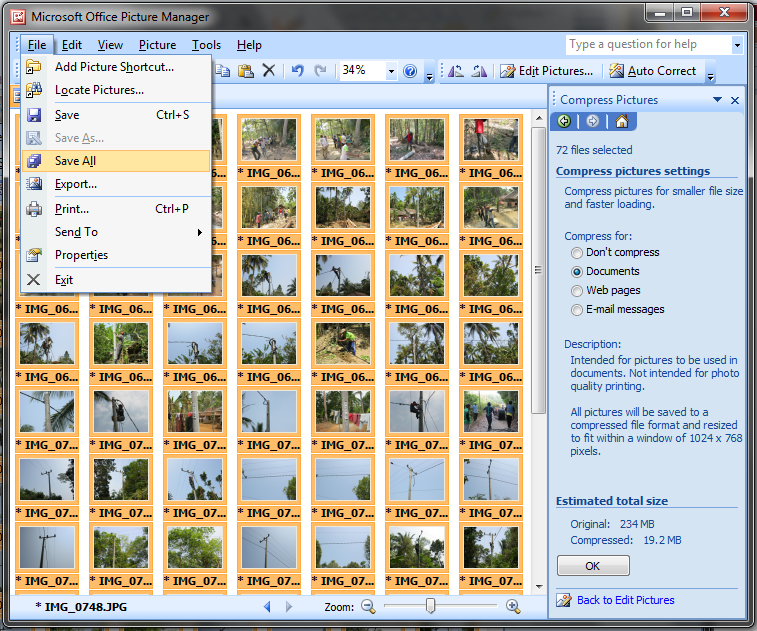Select thumbnail of worker digging in green shirt
Image resolution: width=757 pixels, height=631 pixels.
click(x=343, y=343)
